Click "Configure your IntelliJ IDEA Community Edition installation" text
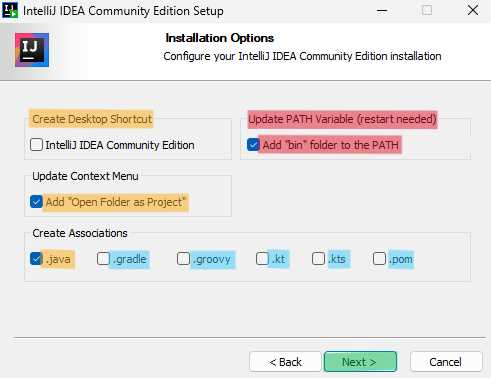This screenshot has width=491, height=378. 302,56
